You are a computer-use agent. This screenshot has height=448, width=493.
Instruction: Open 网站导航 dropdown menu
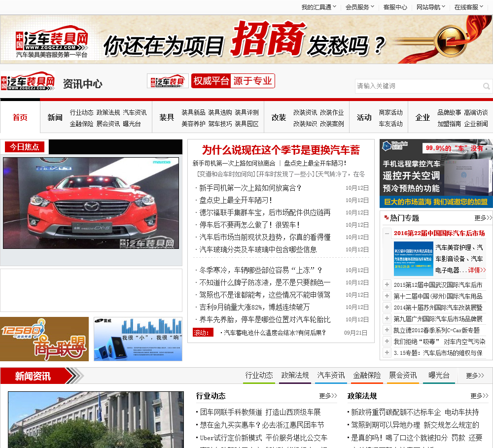point(431,7)
